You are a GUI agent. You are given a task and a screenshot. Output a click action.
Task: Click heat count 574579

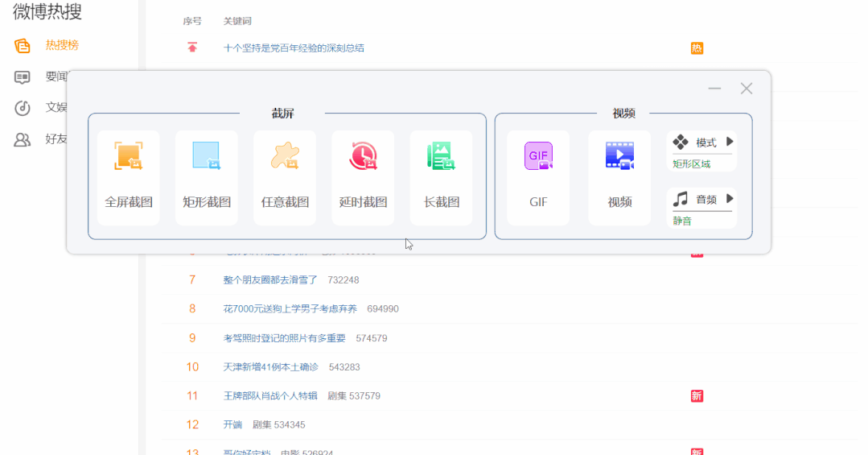pos(372,338)
